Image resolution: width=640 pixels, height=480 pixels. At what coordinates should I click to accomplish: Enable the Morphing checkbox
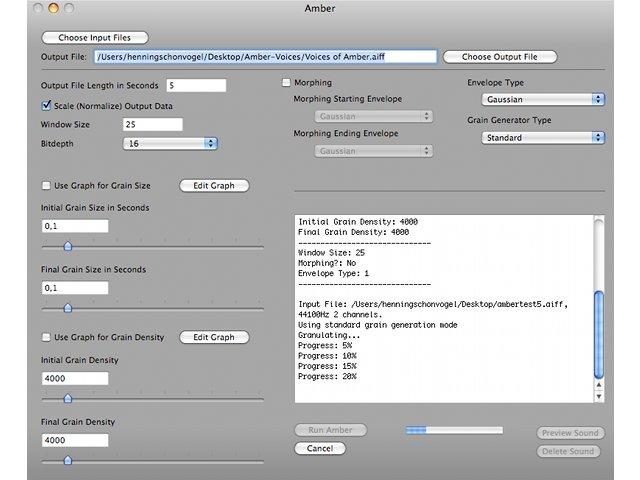coord(287,83)
